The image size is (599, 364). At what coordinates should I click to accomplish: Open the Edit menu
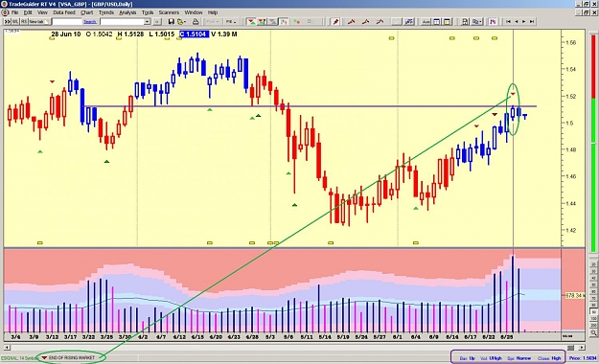tap(28, 12)
